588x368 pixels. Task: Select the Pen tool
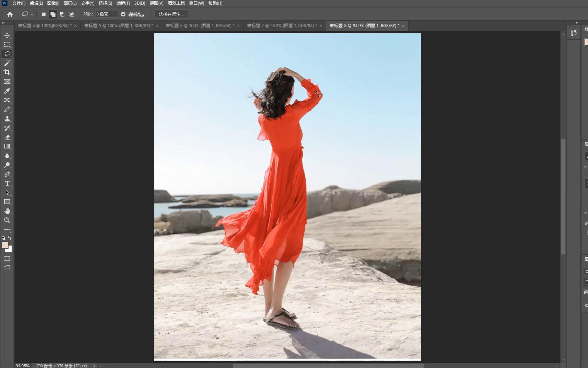click(x=7, y=174)
